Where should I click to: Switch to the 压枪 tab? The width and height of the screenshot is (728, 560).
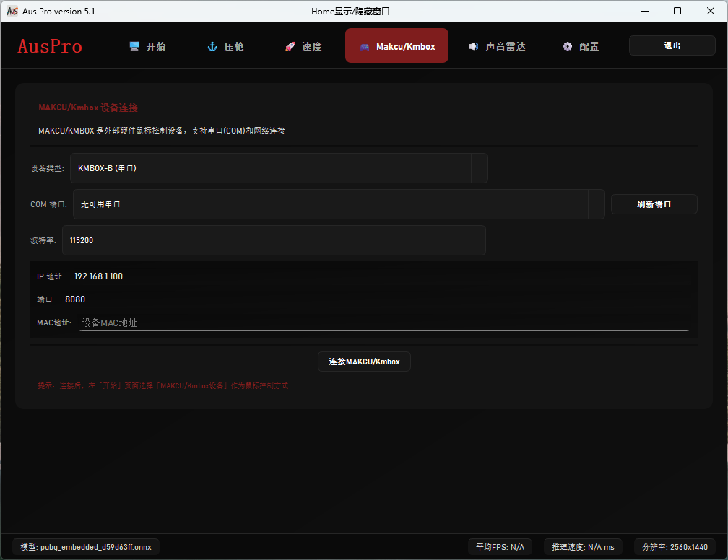pyautogui.click(x=225, y=46)
